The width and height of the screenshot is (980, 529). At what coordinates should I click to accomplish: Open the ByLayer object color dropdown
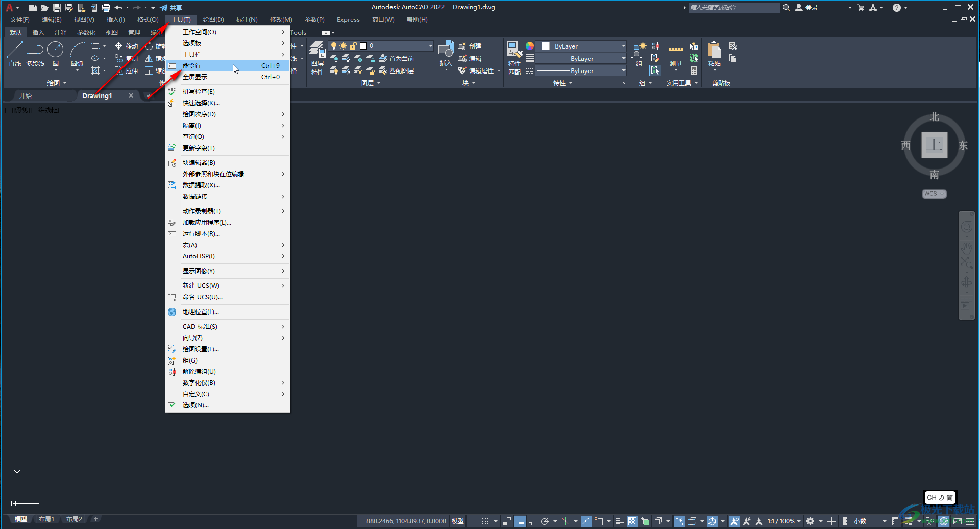581,46
